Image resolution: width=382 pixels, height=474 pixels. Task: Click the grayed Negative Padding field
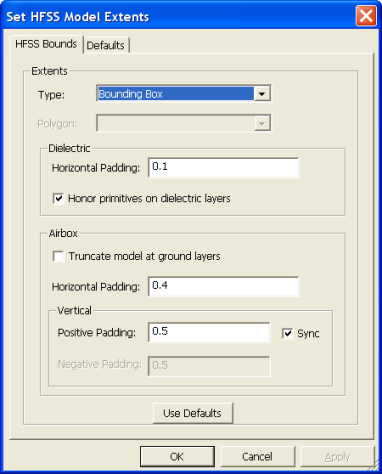pyautogui.click(x=209, y=366)
